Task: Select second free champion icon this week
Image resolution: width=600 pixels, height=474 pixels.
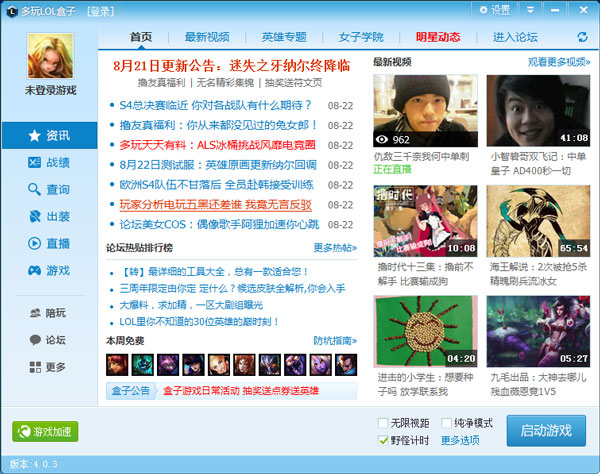Action: pyautogui.click(x=143, y=365)
